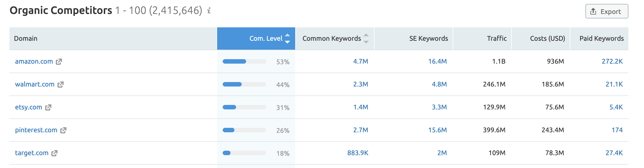This screenshot has width=644, height=168.
Task: Open the walmart.com domain link
Action: pyautogui.click(x=35, y=84)
